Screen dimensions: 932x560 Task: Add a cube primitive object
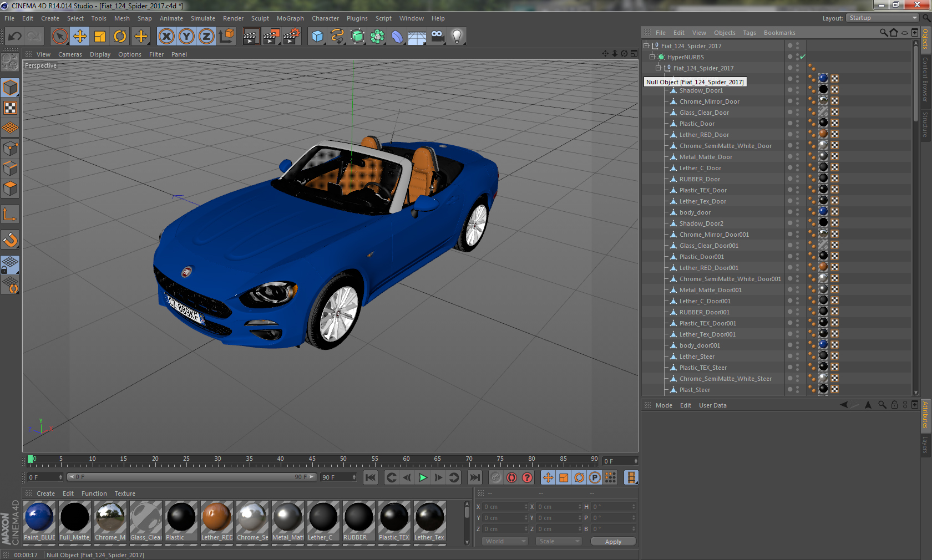coord(317,37)
